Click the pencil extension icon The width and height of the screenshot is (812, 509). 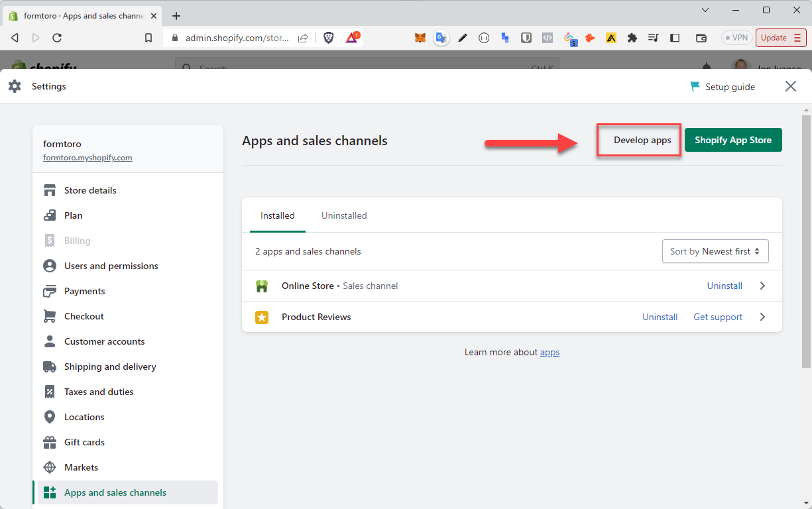pyautogui.click(x=463, y=38)
